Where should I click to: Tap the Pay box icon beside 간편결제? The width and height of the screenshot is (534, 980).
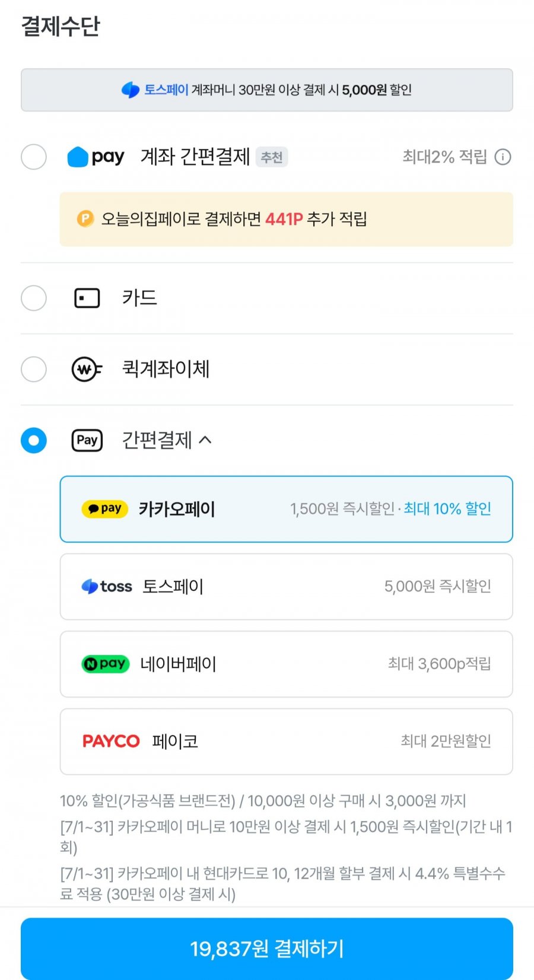(x=87, y=440)
